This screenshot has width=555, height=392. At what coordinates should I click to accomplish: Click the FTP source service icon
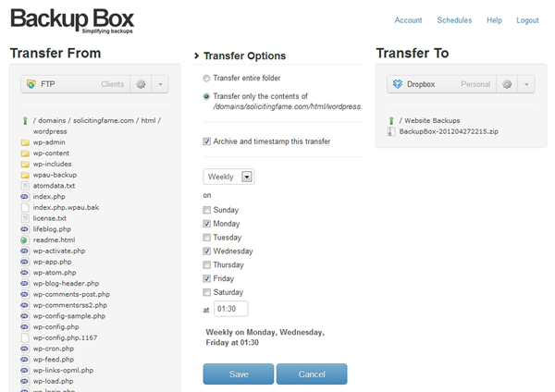click(x=31, y=84)
